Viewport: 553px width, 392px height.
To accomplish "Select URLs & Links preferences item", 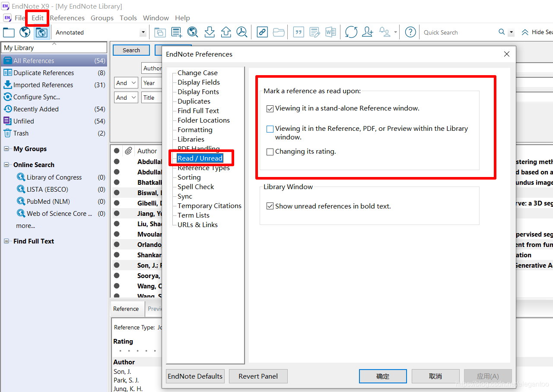I will pyautogui.click(x=197, y=224).
